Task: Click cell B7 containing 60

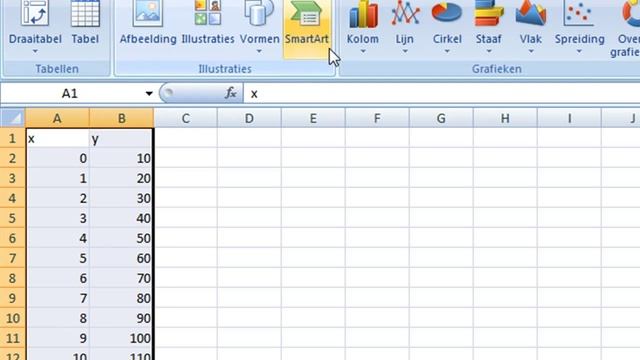Action: [x=121, y=258]
